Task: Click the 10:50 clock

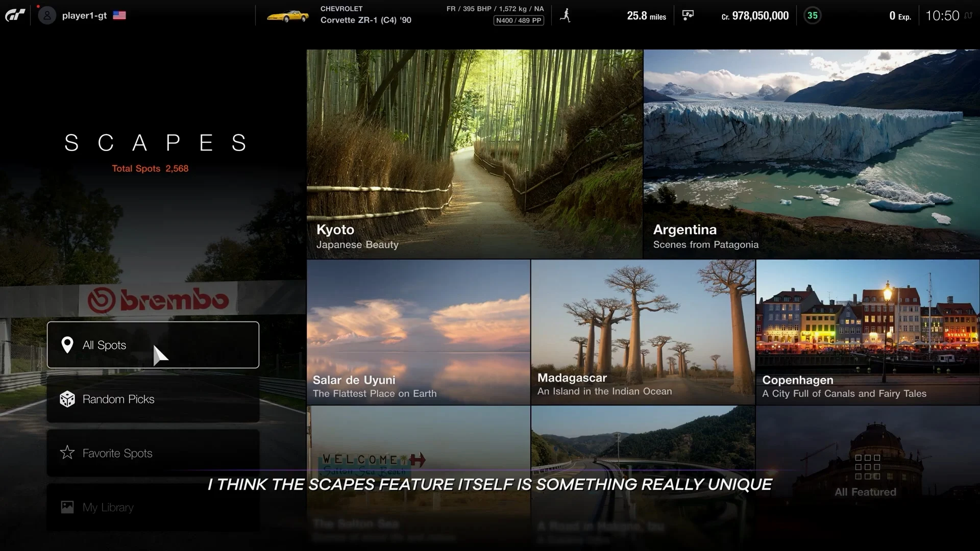Action: pos(942,16)
